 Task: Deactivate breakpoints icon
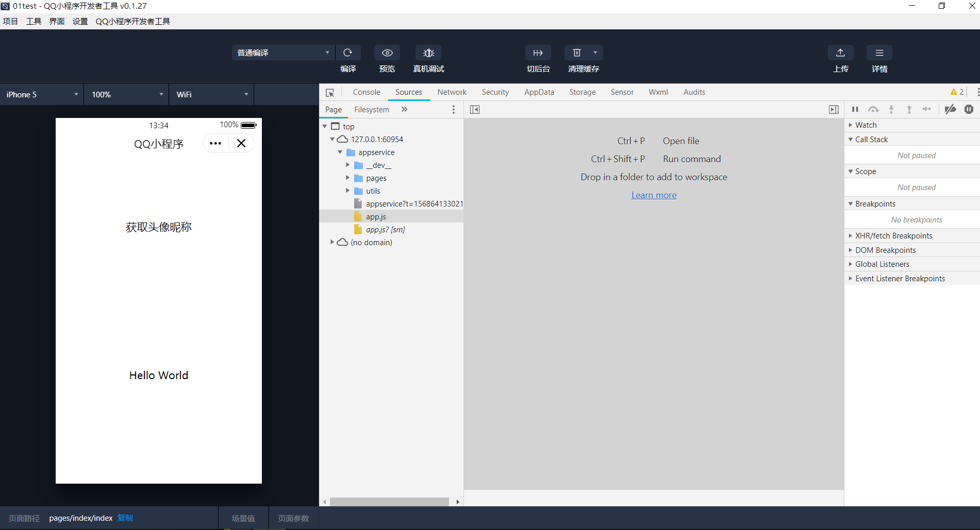pos(951,109)
